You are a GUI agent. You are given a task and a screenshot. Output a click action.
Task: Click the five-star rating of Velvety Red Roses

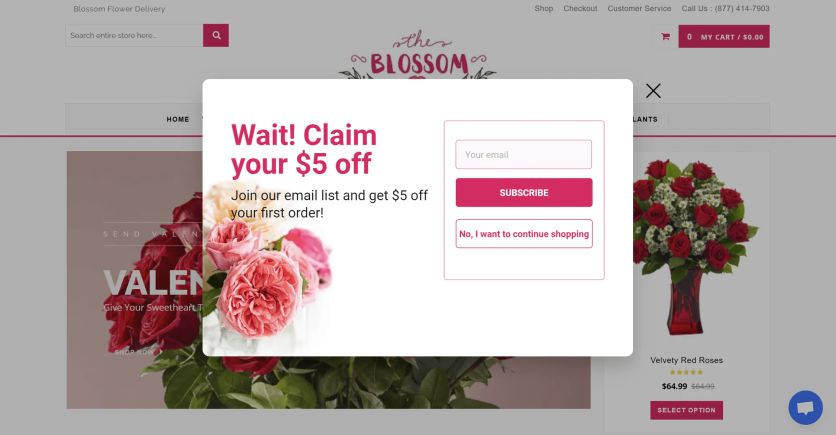point(686,372)
